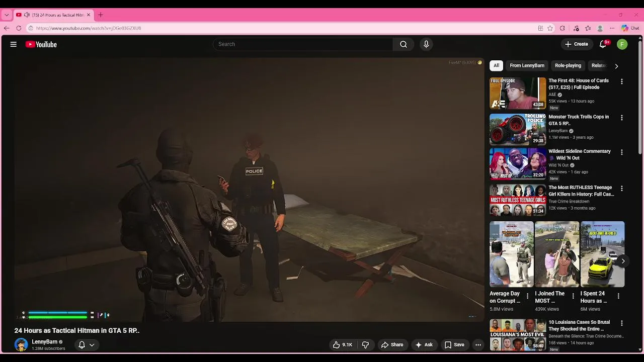Click the video title '24 Hours as Tactical Hitman'

pyautogui.click(x=77, y=330)
